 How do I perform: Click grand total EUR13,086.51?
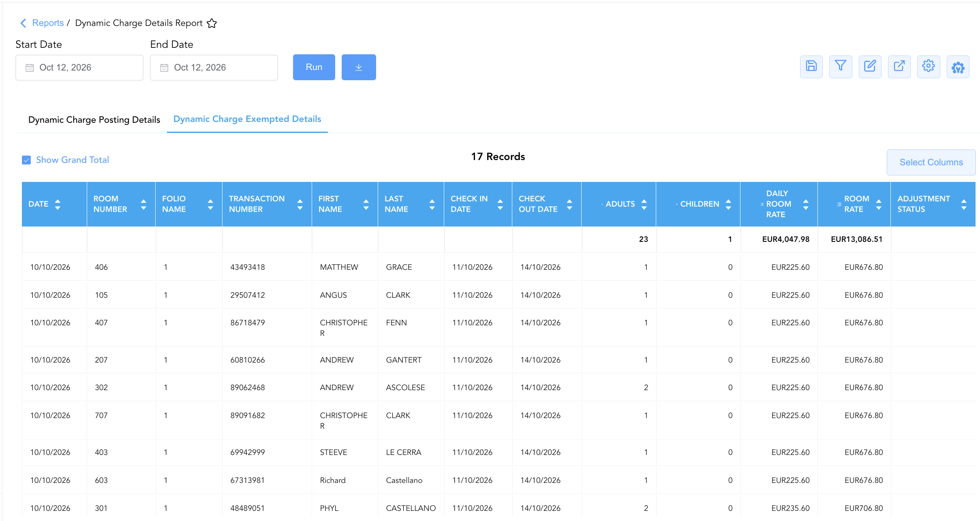coord(856,239)
